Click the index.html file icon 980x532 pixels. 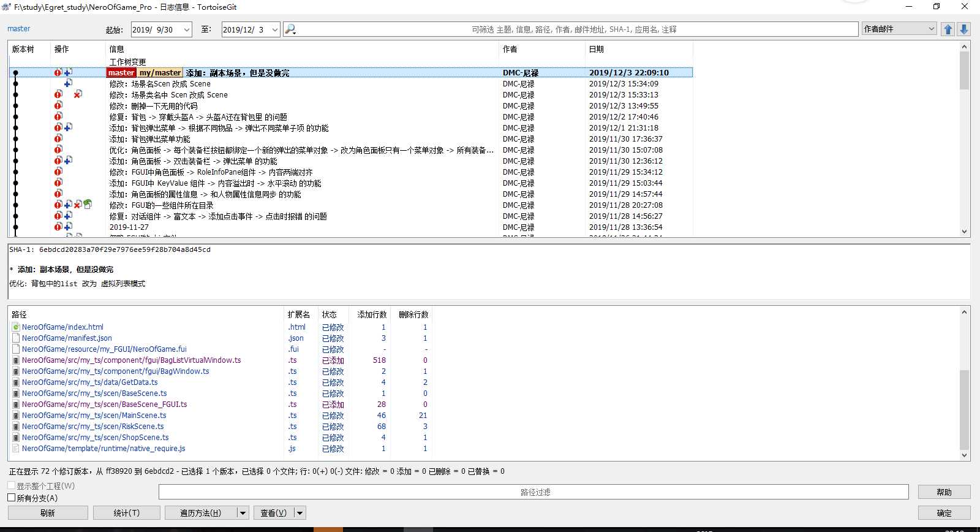[16, 327]
